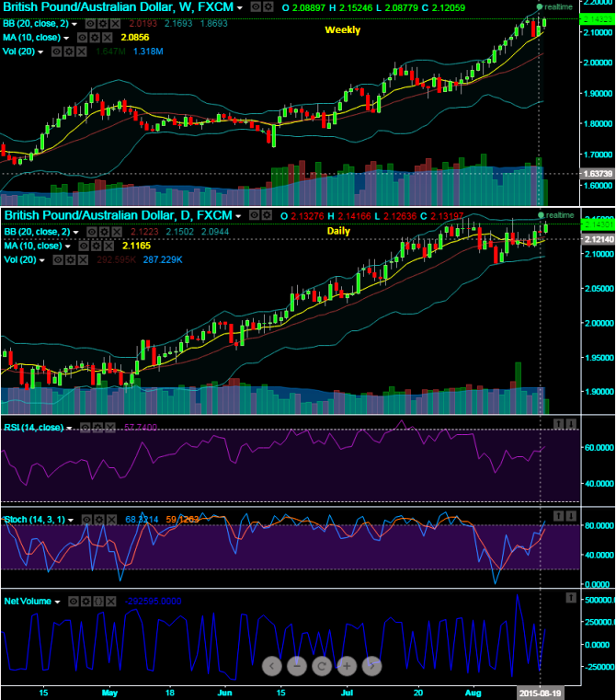Toggle visibility eye of weekly chart series
Image resolution: width=616 pixels, height=700 pixels.
[x=256, y=7]
